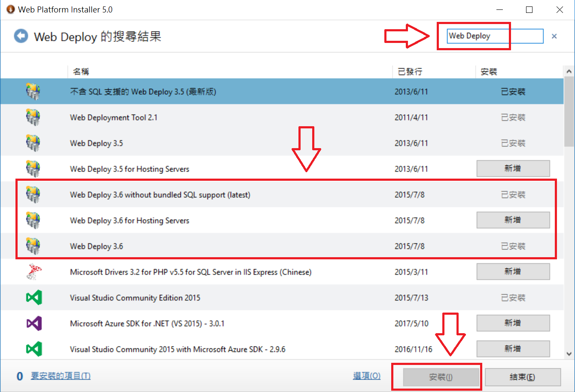Image resolution: width=575 pixels, height=392 pixels.
Task: Click the vertical scrollbar thumb
Action: [x=569, y=112]
